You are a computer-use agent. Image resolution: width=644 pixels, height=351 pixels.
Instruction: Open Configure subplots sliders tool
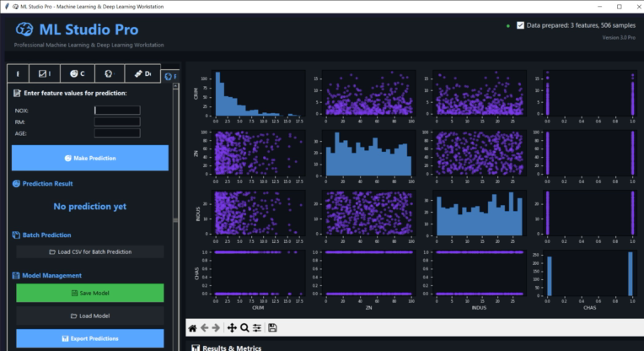(257, 327)
